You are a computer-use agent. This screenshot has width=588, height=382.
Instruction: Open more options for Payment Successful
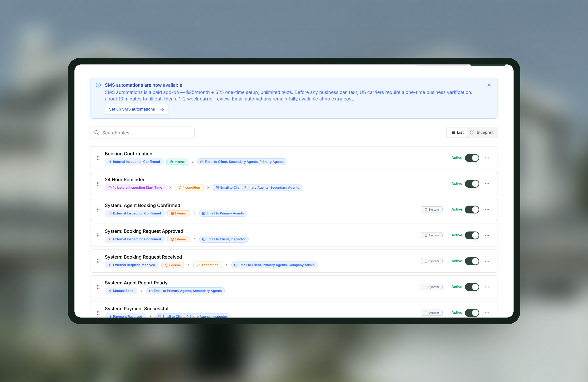(487, 313)
